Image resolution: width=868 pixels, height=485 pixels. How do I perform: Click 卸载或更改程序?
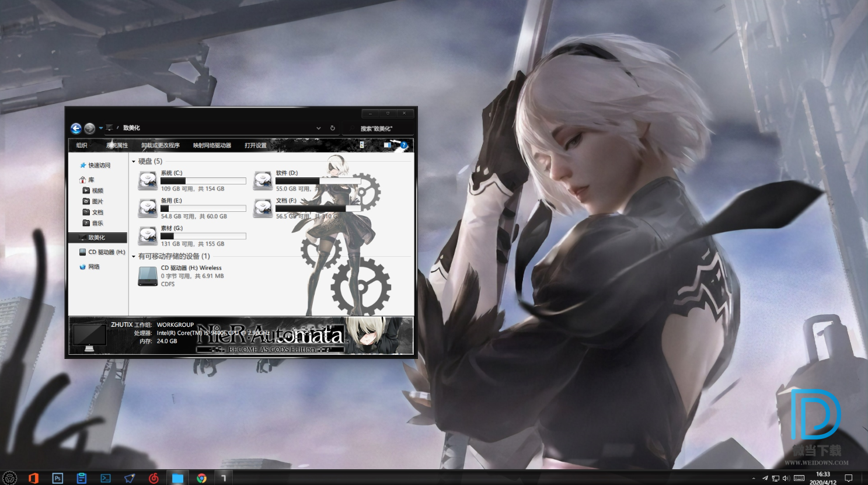pos(161,145)
